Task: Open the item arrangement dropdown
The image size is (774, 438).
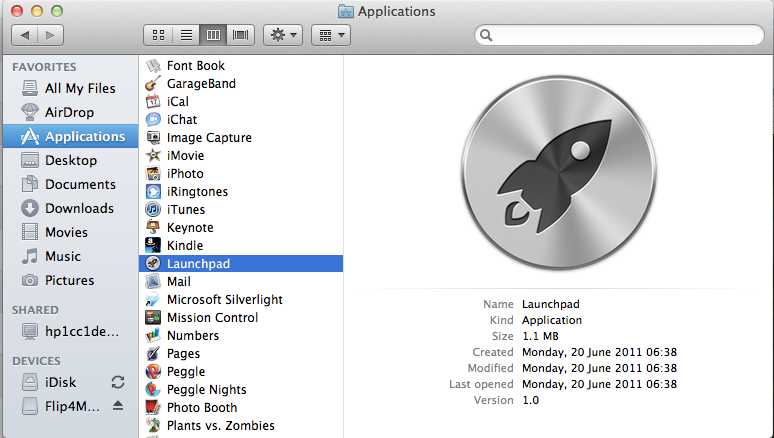Action: click(331, 35)
